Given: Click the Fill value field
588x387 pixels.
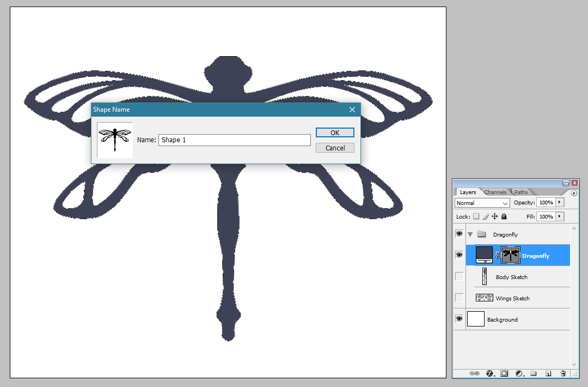Looking at the screenshot, I should pos(546,216).
